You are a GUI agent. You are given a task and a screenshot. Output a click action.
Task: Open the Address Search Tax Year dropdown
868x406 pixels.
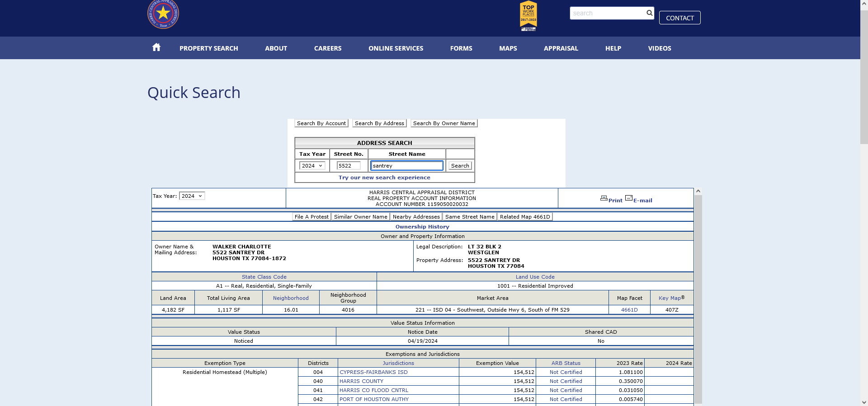(312, 166)
